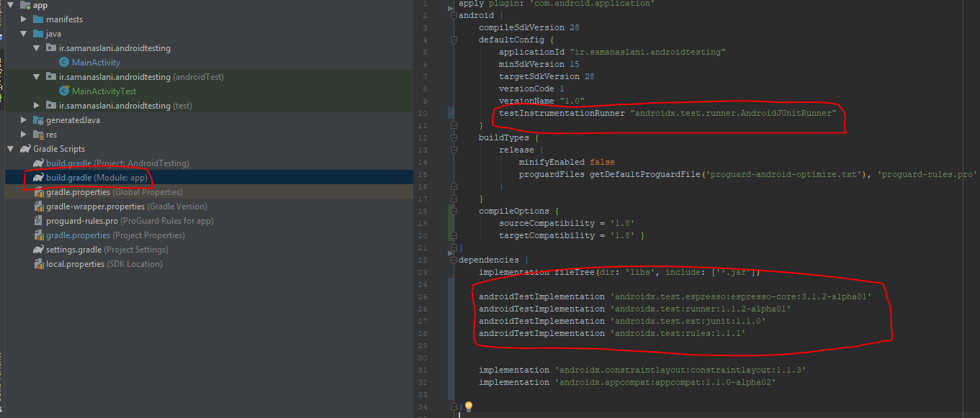Click the compileSdkVersion 28 line
Screen dimensions: 980x418
529,27
